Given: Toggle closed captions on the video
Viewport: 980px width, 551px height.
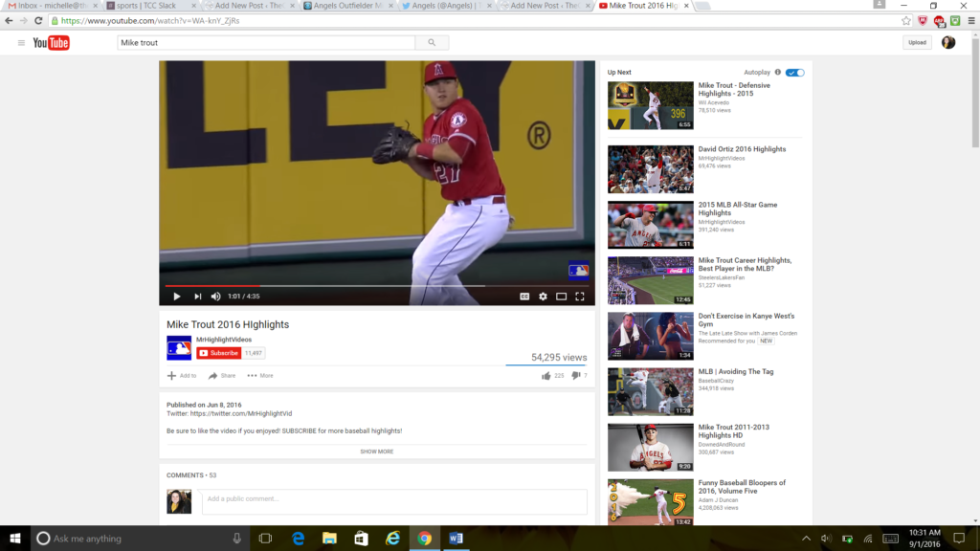Looking at the screenshot, I should (524, 297).
